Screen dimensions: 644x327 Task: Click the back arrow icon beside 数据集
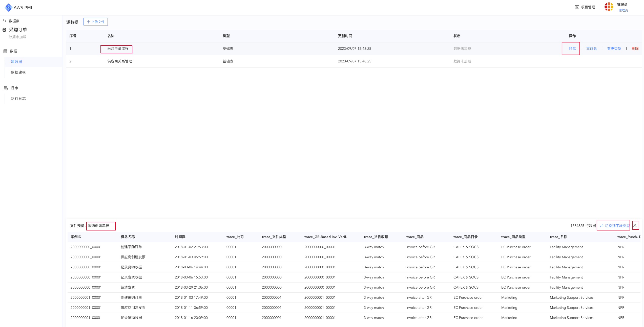point(4,21)
